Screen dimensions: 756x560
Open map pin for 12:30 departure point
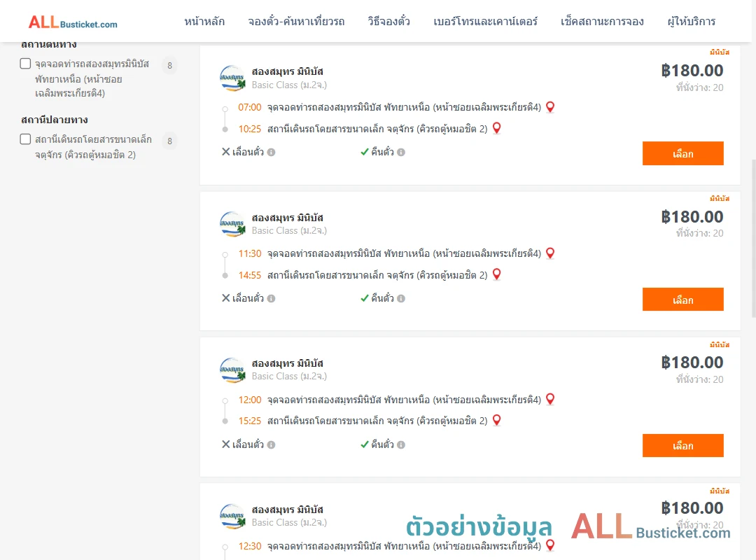[x=550, y=545]
